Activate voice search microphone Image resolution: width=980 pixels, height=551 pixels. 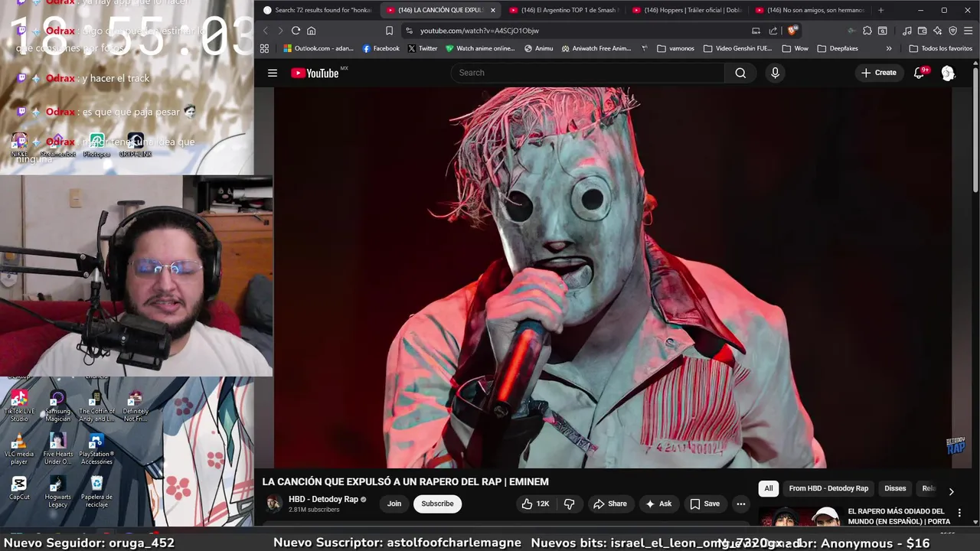click(x=775, y=73)
